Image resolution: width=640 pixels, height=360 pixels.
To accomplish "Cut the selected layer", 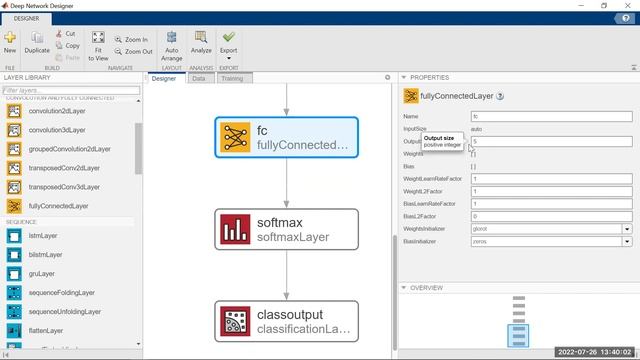I will pyautogui.click(x=66, y=33).
